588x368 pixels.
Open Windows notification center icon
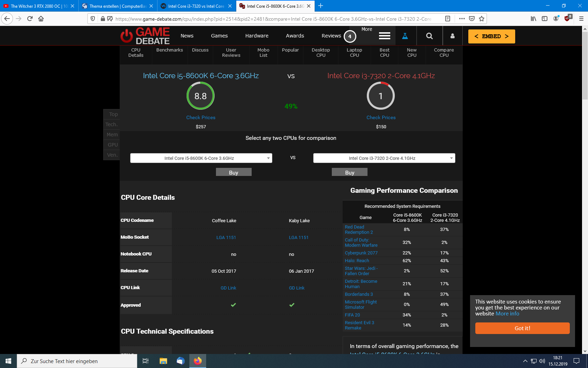(x=576, y=361)
